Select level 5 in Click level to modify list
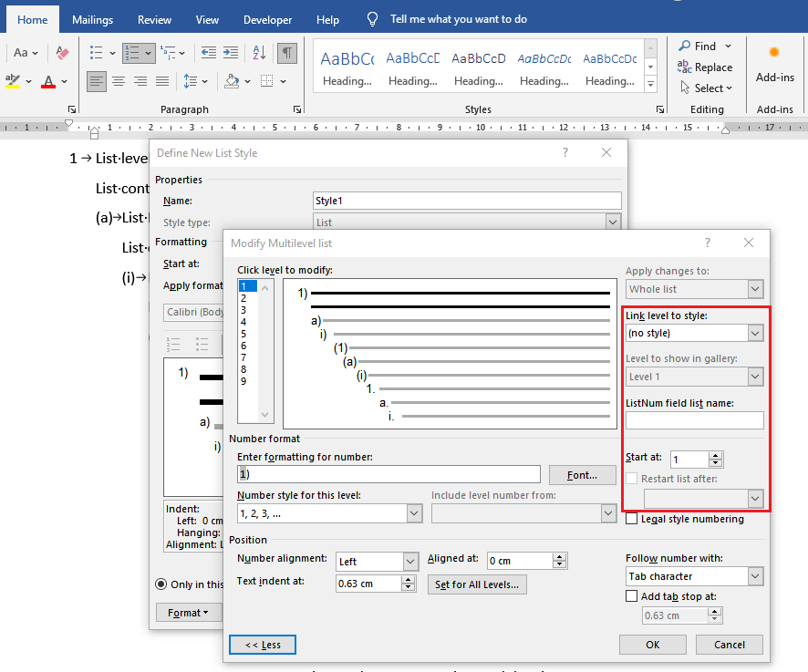This screenshot has height=672, width=808. coord(243,334)
